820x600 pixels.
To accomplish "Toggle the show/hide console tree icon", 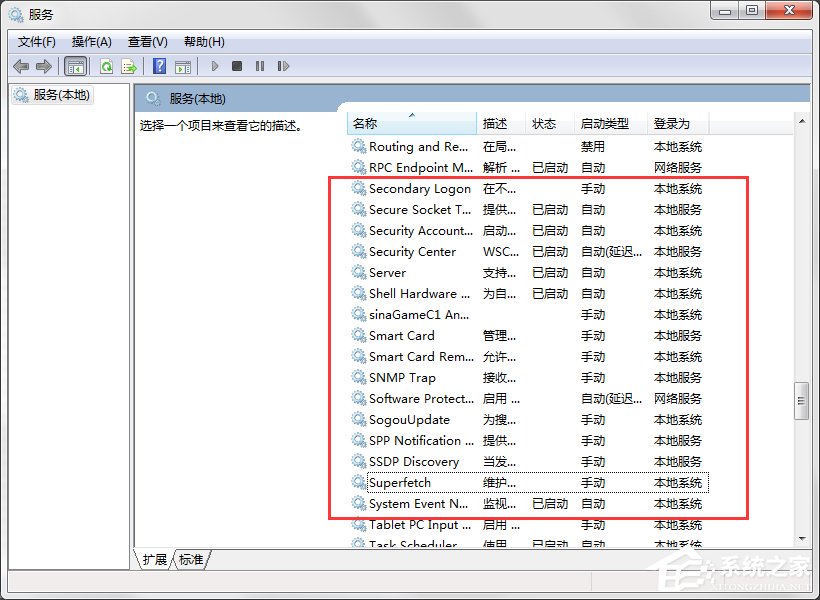I will click(x=75, y=66).
